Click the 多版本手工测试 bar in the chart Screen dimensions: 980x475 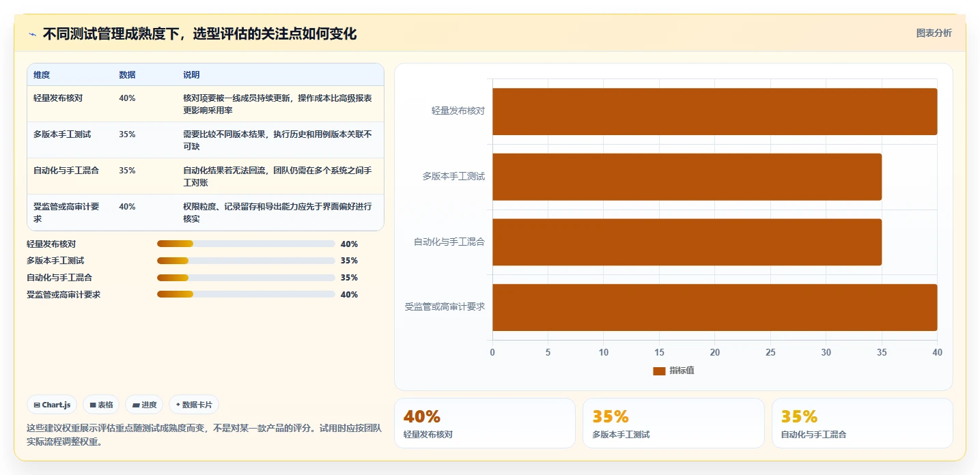point(687,177)
